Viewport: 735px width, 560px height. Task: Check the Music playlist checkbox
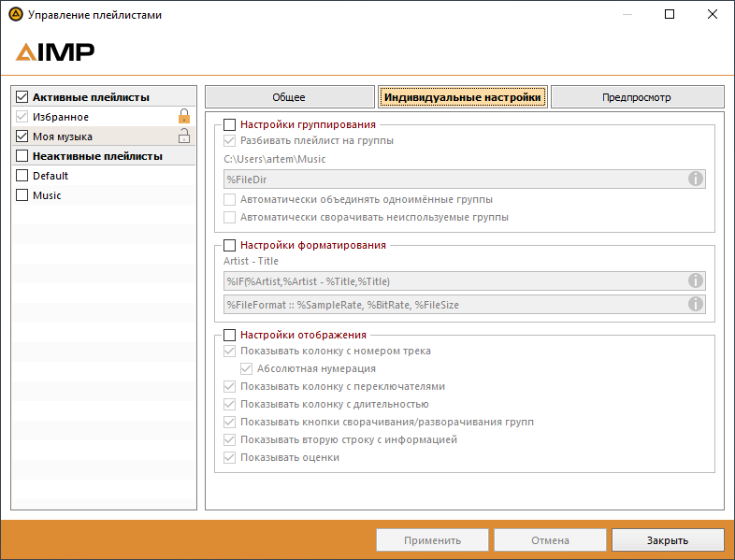(x=22, y=195)
